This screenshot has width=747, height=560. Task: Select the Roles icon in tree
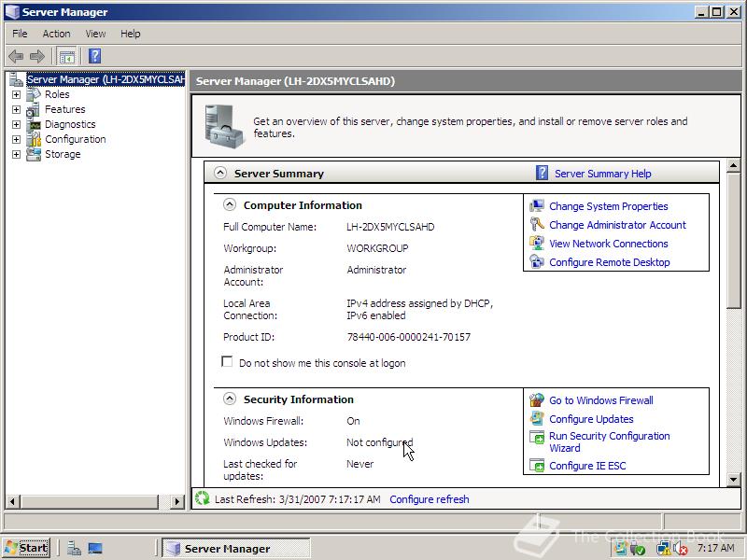click(x=34, y=94)
